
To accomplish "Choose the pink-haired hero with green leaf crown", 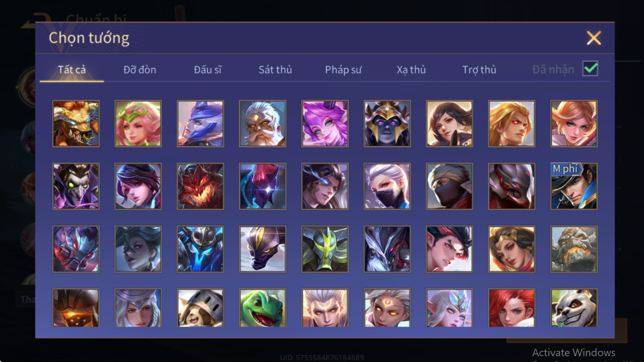I will (x=138, y=123).
